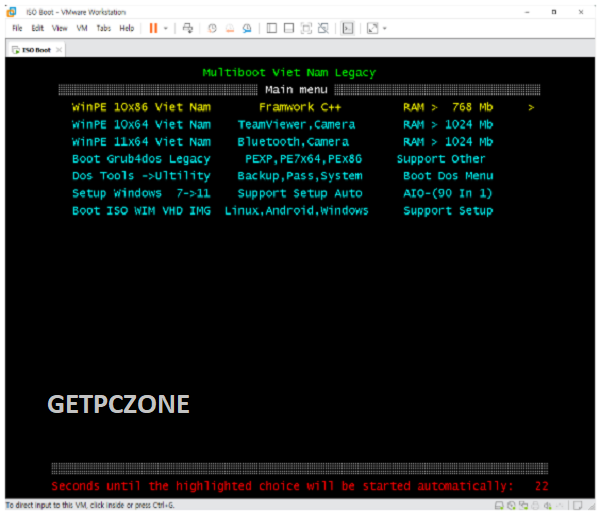The image size is (600, 513).
Task: Open the File menu
Action: [x=17, y=29]
